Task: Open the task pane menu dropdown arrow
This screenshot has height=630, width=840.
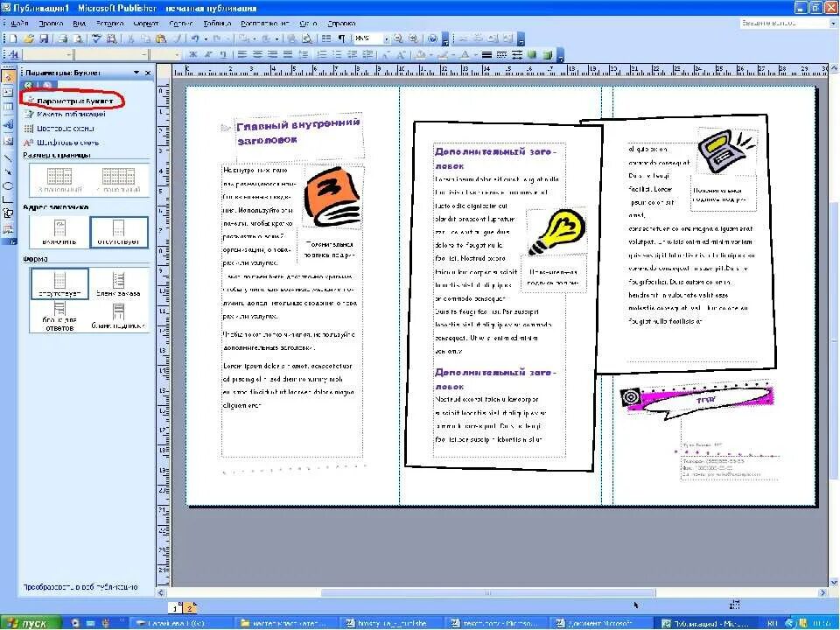Action: point(136,73)
